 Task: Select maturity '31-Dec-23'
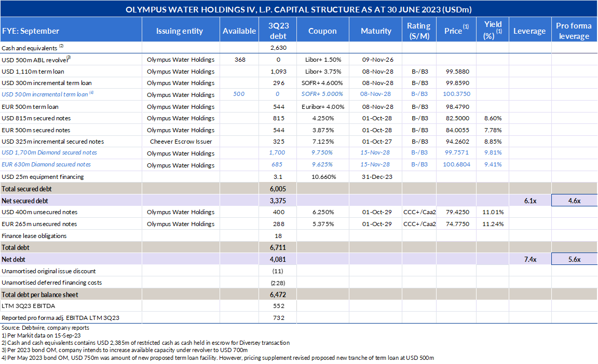click(377, 177)
